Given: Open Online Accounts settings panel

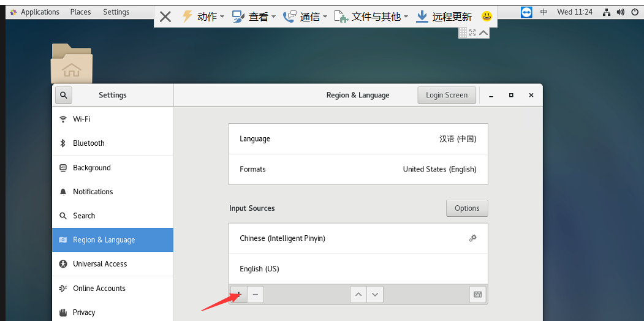Looking at the screenshot, I should click(113, 288).
